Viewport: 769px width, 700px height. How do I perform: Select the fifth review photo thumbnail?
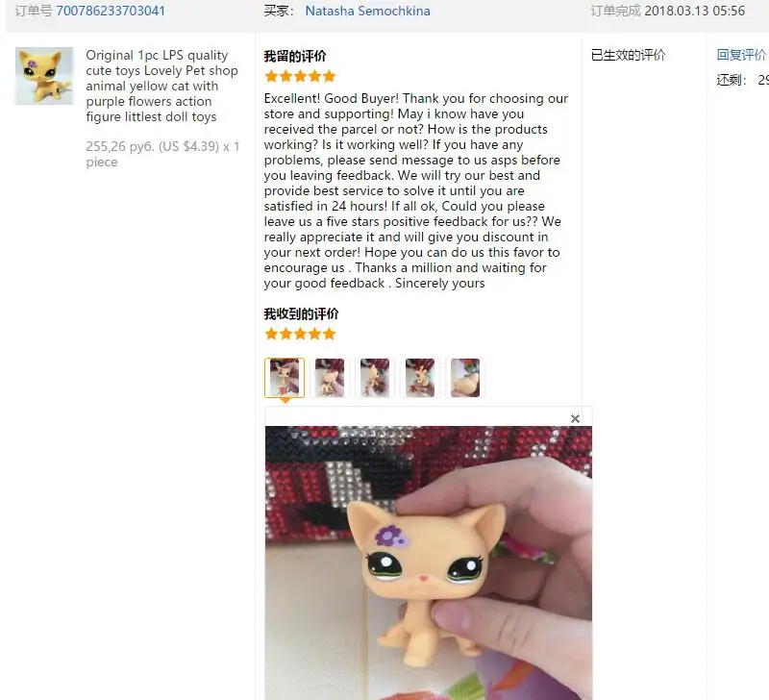pos(465,378)
